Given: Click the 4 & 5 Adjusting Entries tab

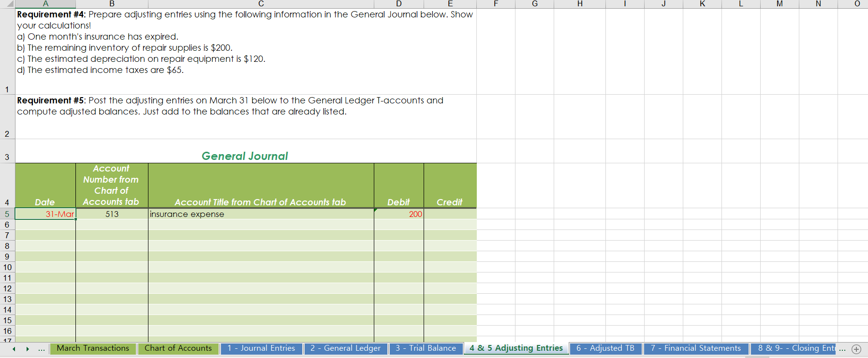Looking at the screenshot, I should (x=516, y=348).
